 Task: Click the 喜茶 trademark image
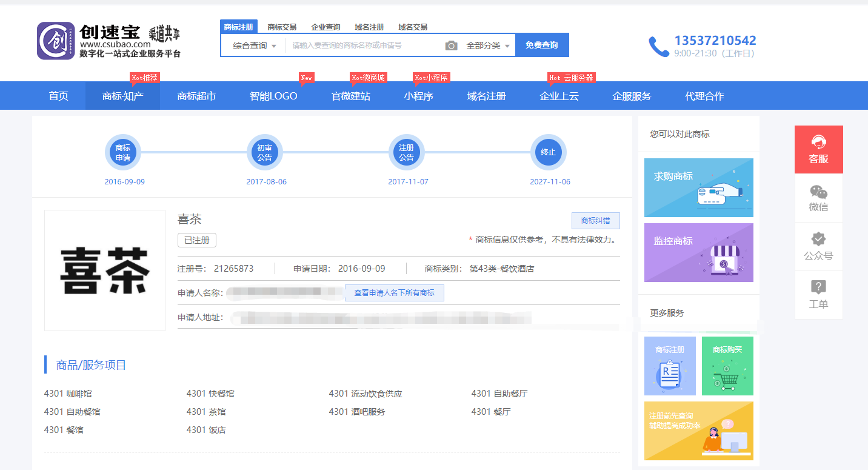pyautogui.click(x=105, y=270)
